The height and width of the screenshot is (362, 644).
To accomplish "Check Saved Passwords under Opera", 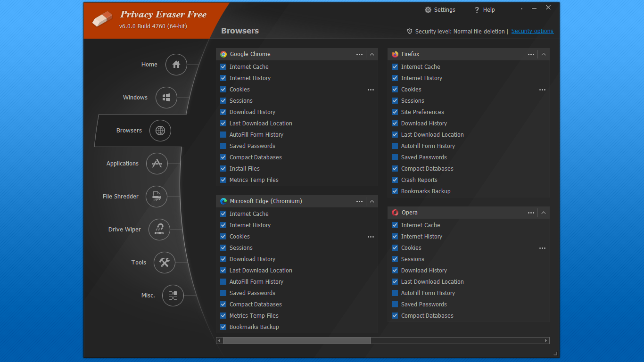I will [x=395, y=304].
